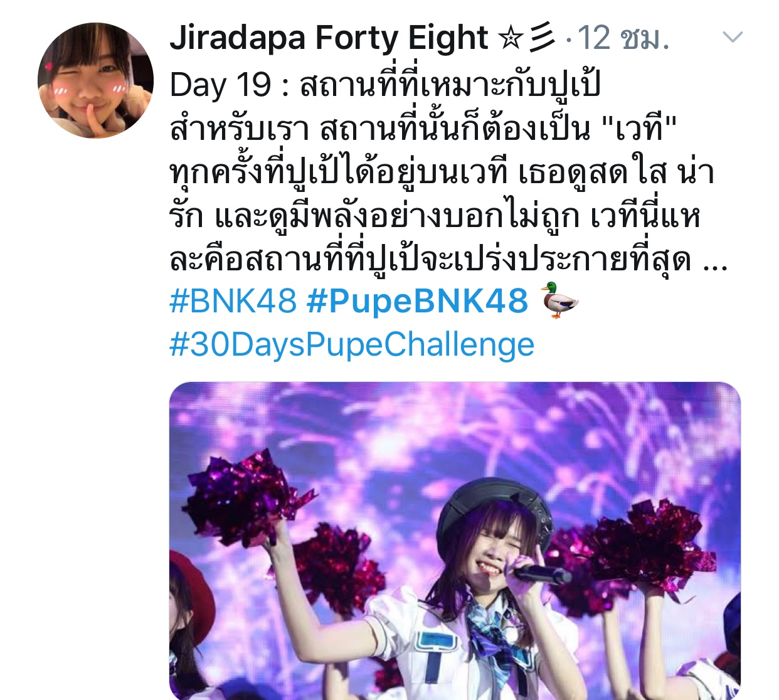Select the ミ symbol after the star
The image size is (779, 700).
[x=541, y=38]
